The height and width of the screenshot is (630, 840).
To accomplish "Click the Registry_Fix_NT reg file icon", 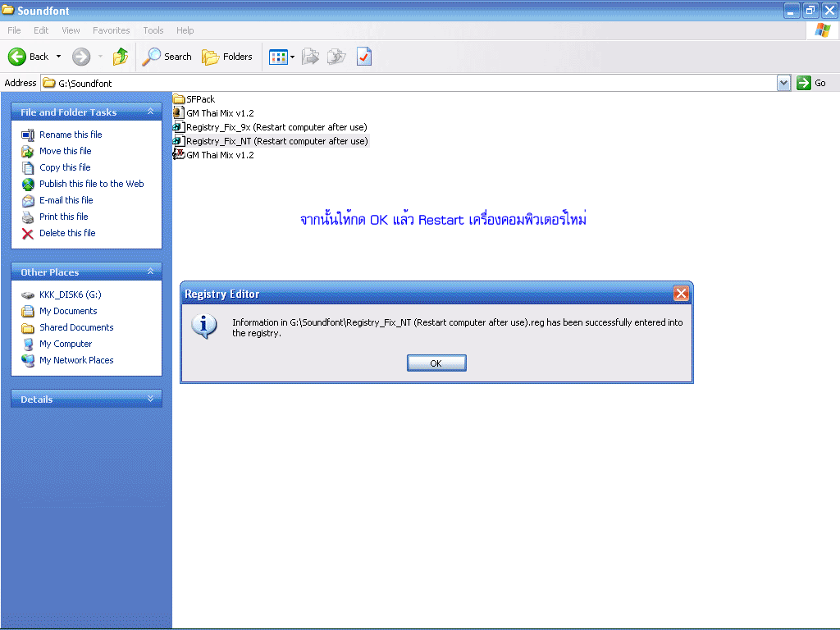I will click(179, 141).
